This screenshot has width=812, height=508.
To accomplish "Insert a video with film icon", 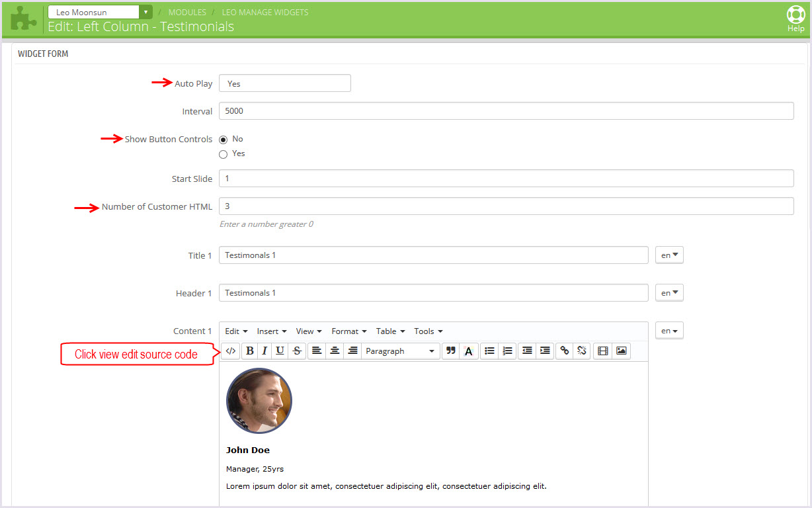I will pos(602,351).
